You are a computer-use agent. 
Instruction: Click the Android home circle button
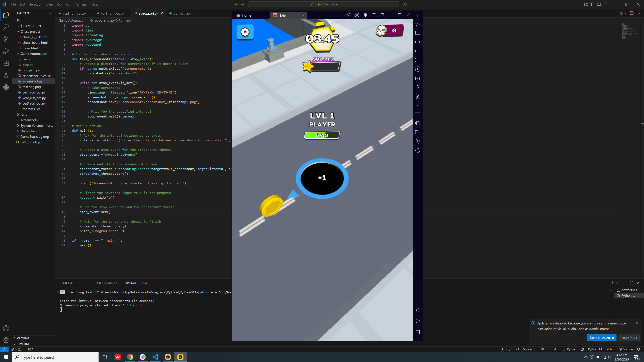(x=417, y=321)
